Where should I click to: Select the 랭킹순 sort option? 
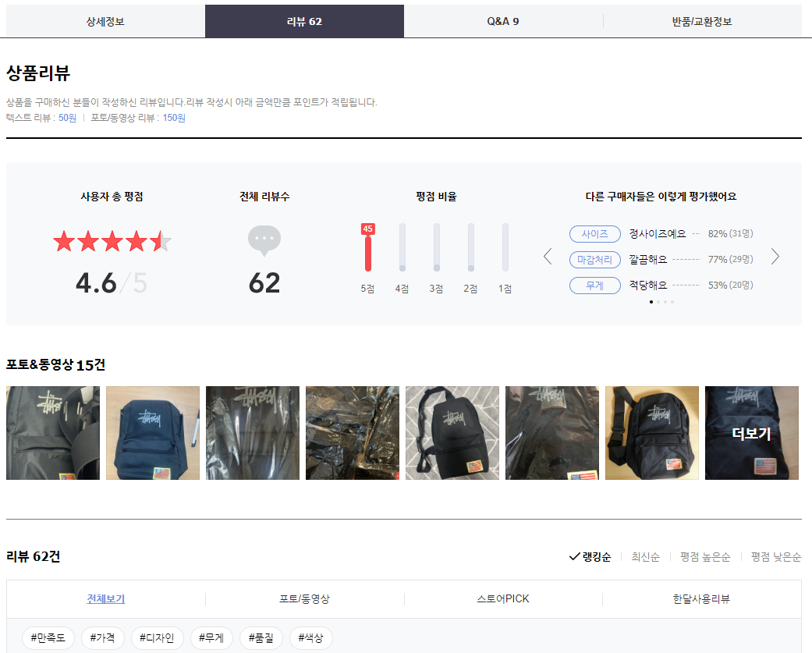tap(590, 556)
